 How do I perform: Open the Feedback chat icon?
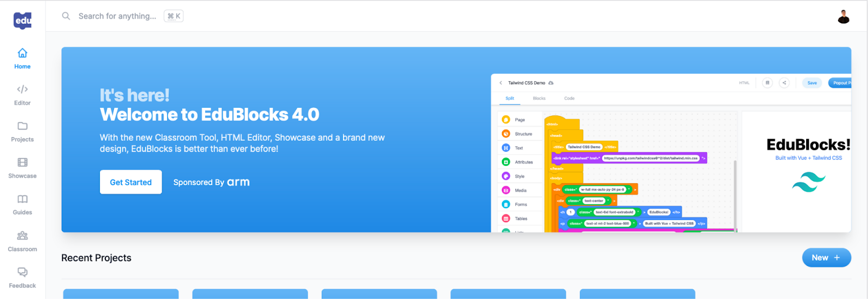click(22, 272)
